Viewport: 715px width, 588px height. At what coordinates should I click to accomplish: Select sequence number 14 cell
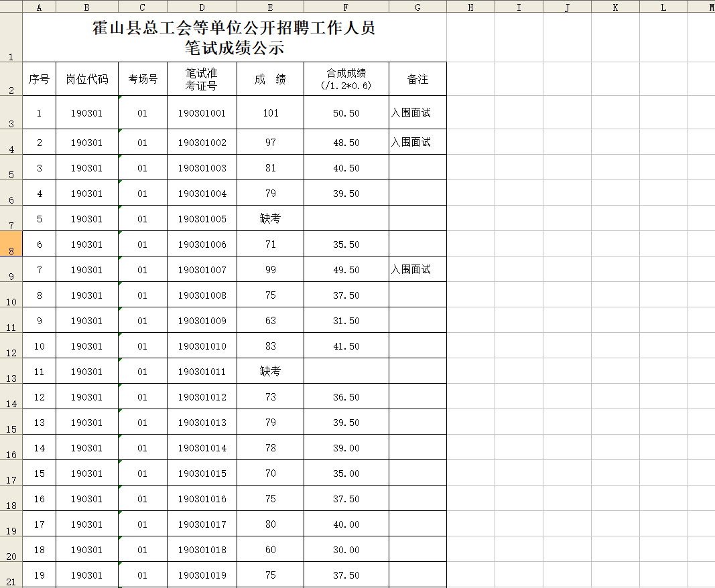tap(40, 448)
